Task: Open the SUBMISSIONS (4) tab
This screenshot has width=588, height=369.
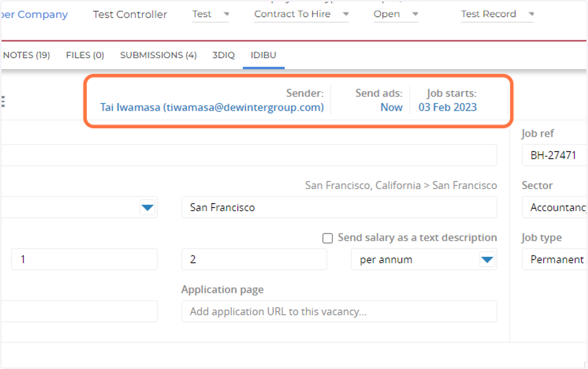Action: pos(158,55)
